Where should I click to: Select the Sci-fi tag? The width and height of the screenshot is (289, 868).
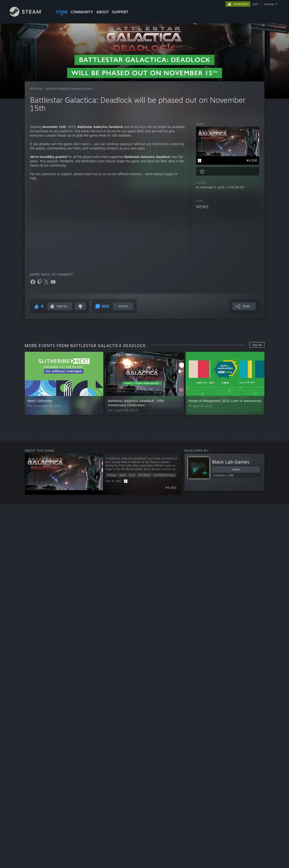[x=132, y=475]
